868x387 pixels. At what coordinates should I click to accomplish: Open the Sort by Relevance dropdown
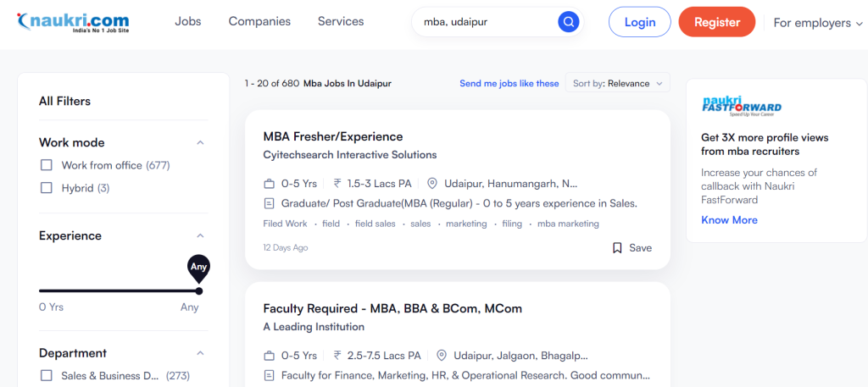point(617,84)
